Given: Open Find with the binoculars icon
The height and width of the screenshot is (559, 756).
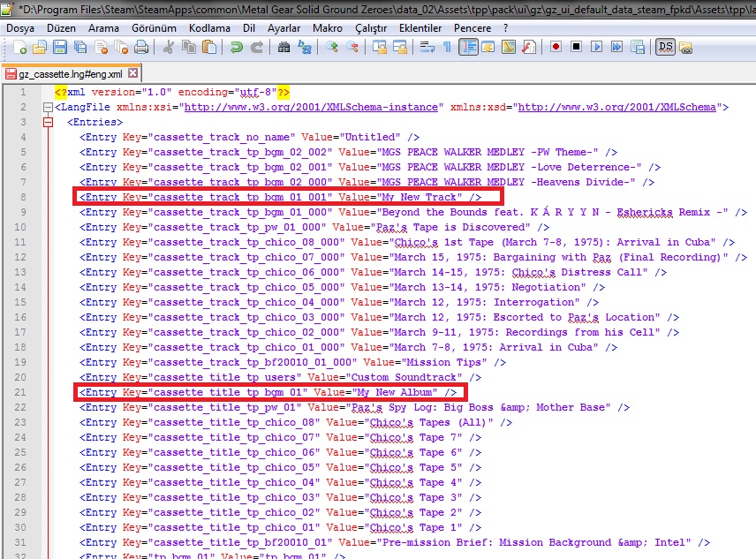Looking at the screenshot, I should click(x=284, y=47).
